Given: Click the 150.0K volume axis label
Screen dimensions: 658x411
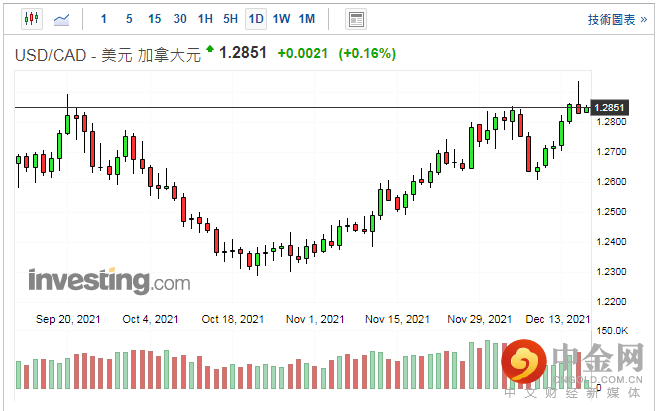Looking at the screenshot, I should (x=612, y=331).
